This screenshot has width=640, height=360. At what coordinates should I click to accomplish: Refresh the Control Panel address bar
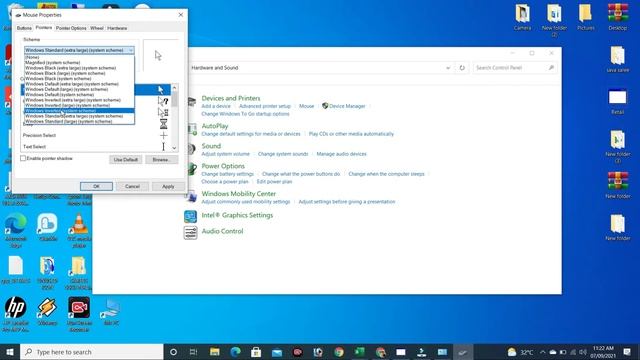(x=462, y=68)
